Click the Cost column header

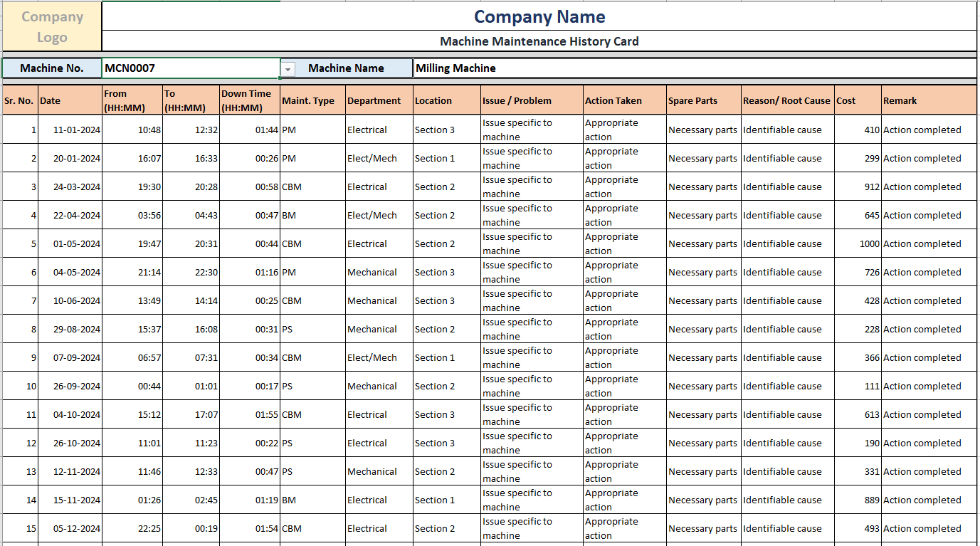[x=857, y=100]
